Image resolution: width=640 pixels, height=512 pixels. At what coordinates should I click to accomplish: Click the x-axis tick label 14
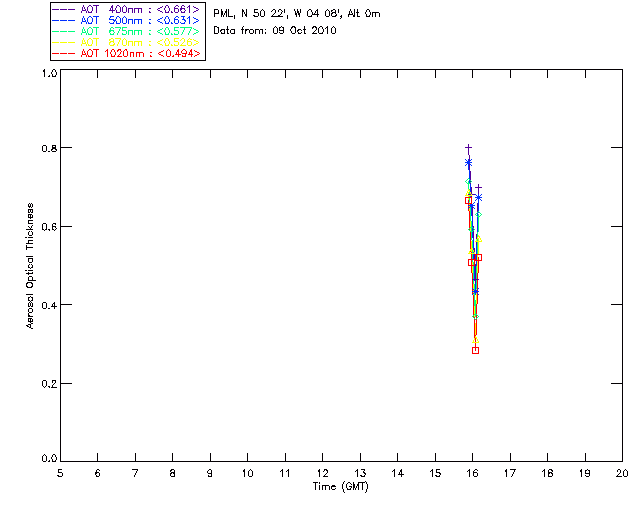398,474
